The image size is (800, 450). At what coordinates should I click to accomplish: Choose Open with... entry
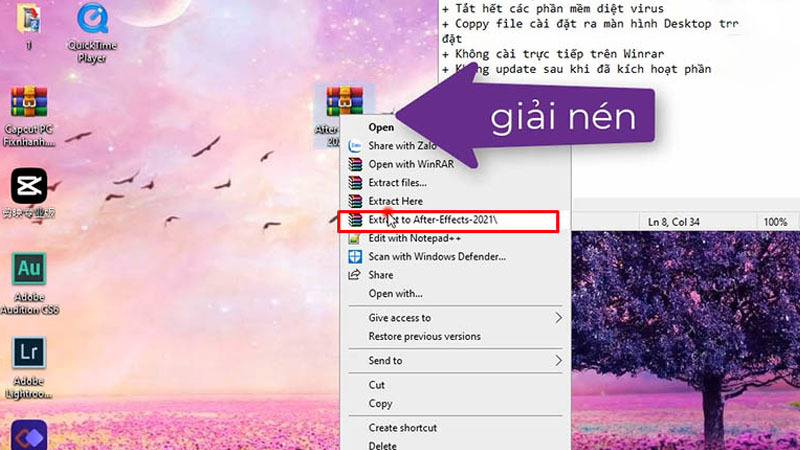tap(395, 293)
